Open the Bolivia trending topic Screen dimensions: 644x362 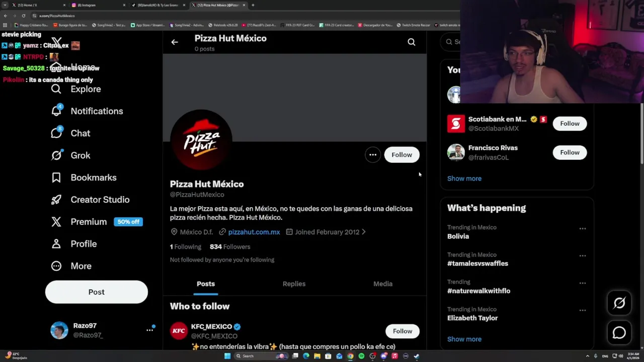[458, 236]
